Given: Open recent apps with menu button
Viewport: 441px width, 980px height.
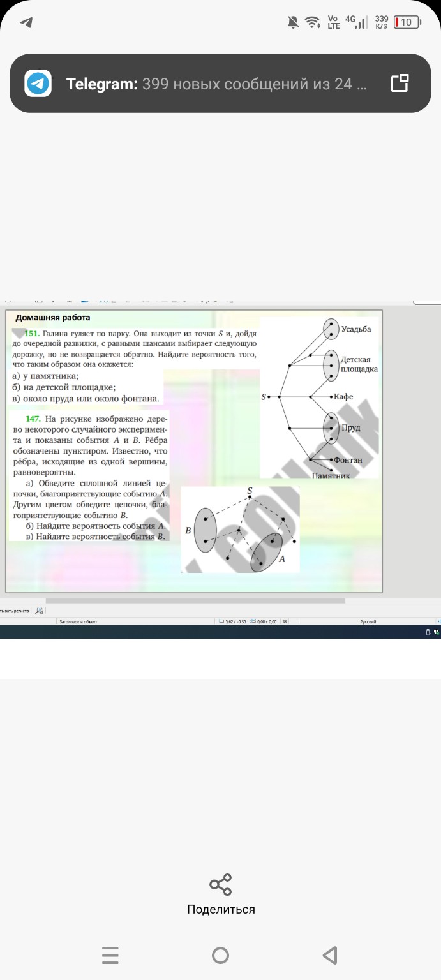Looking at the screenshot, I should [x=110, y=955].
